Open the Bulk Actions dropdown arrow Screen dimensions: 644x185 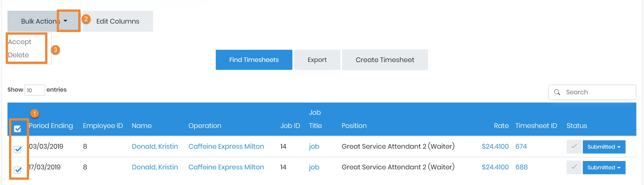click(x=65, y=21)
